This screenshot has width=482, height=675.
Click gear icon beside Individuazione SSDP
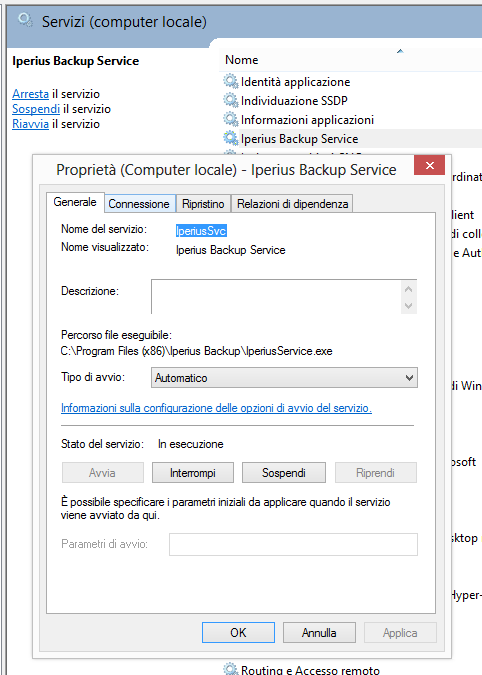pyautogui.click(x=231, y=100)
